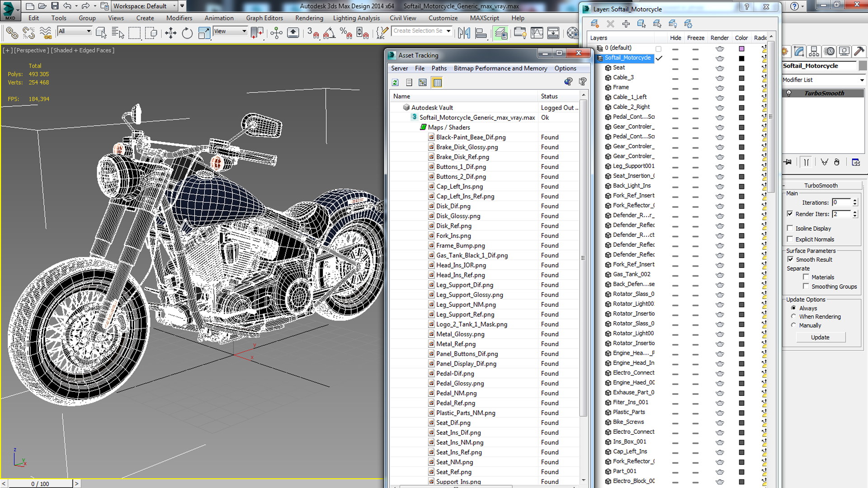Open the Modifiers menu

[179, 18]
